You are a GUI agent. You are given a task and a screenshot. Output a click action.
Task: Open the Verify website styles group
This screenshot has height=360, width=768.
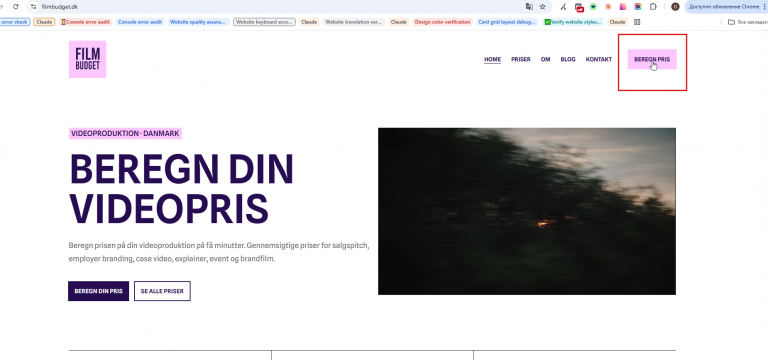573,22
